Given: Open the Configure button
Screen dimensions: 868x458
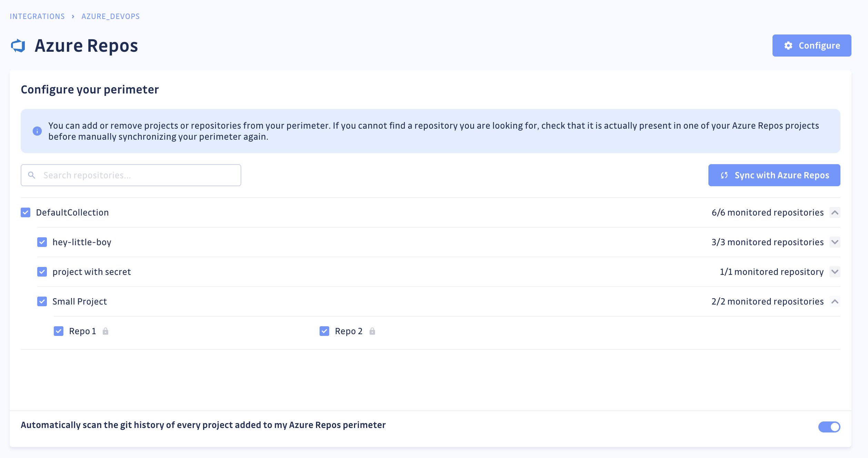Looking at the screenshot, I should [x=812, y=46].
